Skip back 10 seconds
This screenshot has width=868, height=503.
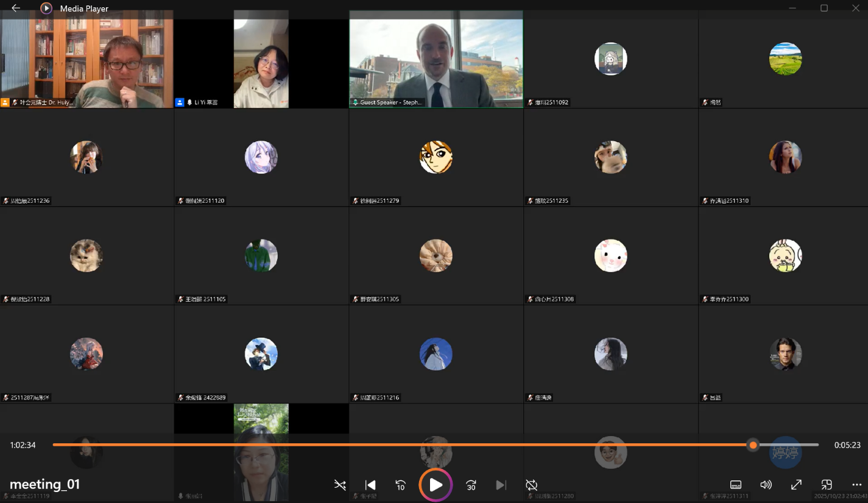click(400, 485)
